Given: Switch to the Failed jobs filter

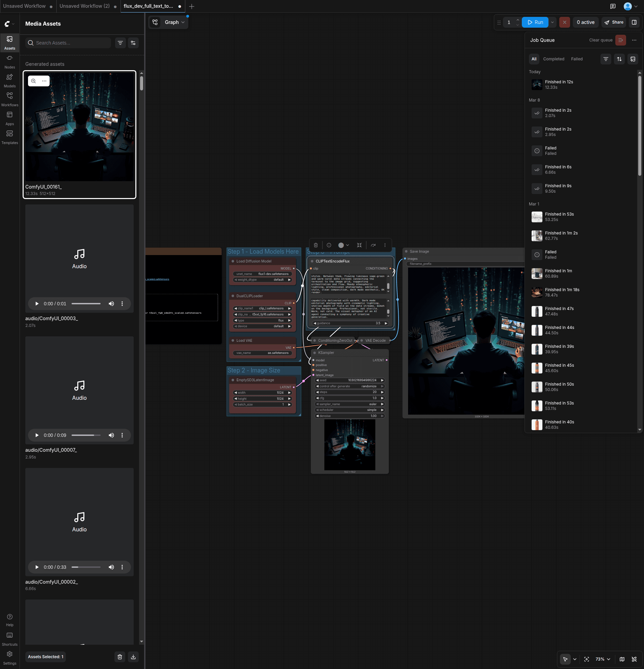Looking at the screenshot, I should click(576, 59).
